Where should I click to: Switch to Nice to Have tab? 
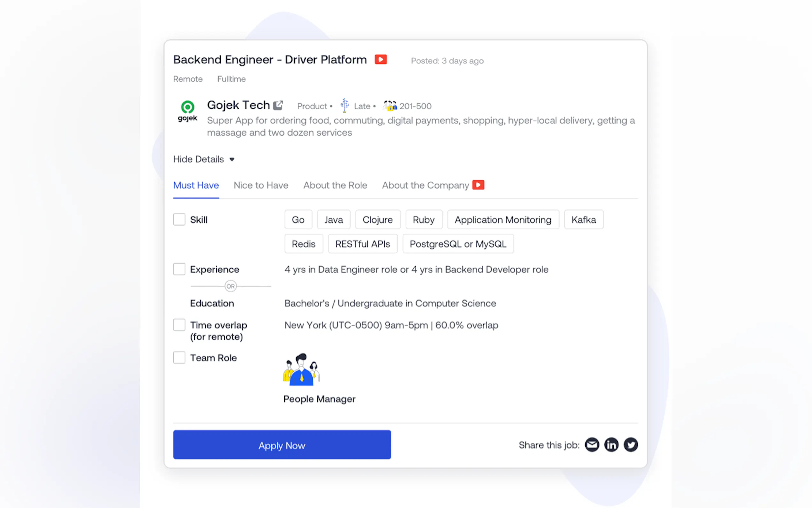[x=261, y=185]
